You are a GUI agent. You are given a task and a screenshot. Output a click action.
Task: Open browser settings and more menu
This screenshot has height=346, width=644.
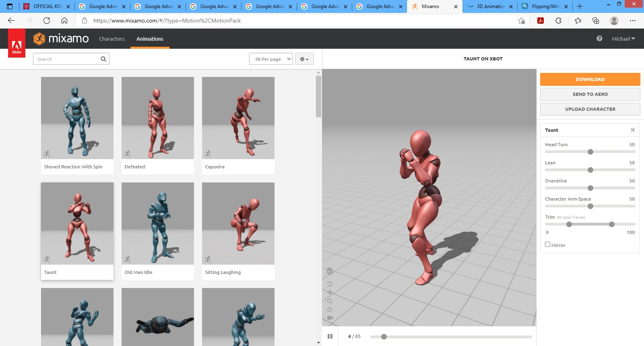point(633,21)
